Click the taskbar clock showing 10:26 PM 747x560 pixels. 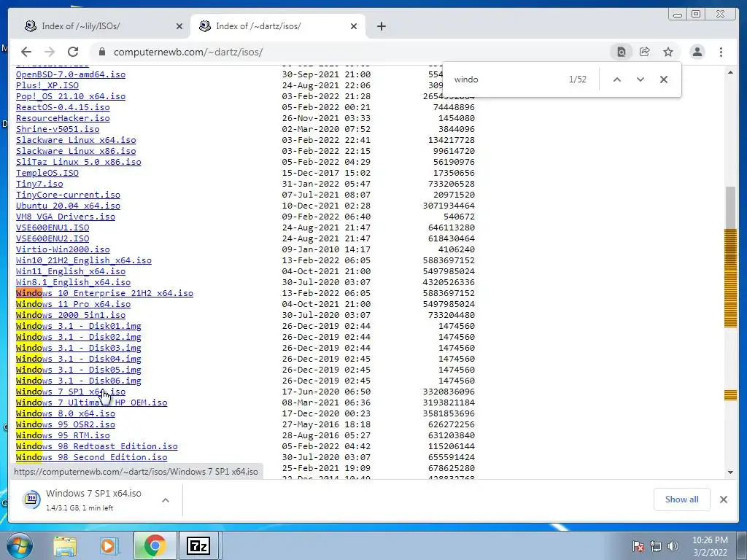[x=710, y=546]
